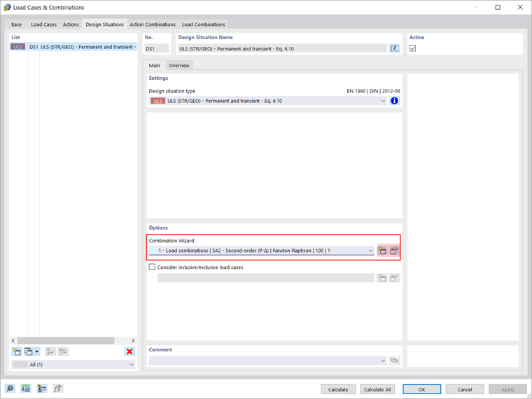Viewport: 532px width, 399px height.
Task: Confirm with OK button
Action: [x=421, y=389]
